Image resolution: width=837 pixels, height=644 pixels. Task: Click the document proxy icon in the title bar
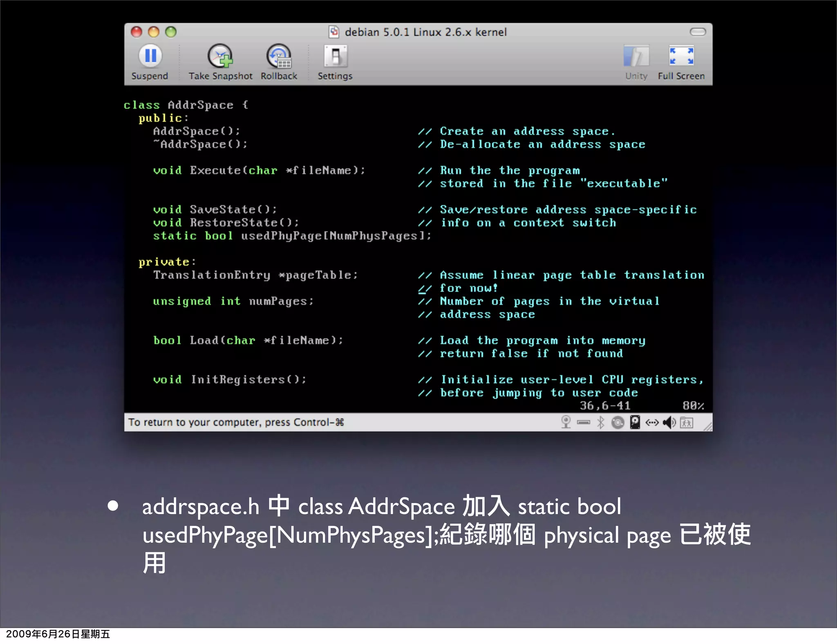coord(334,32)
